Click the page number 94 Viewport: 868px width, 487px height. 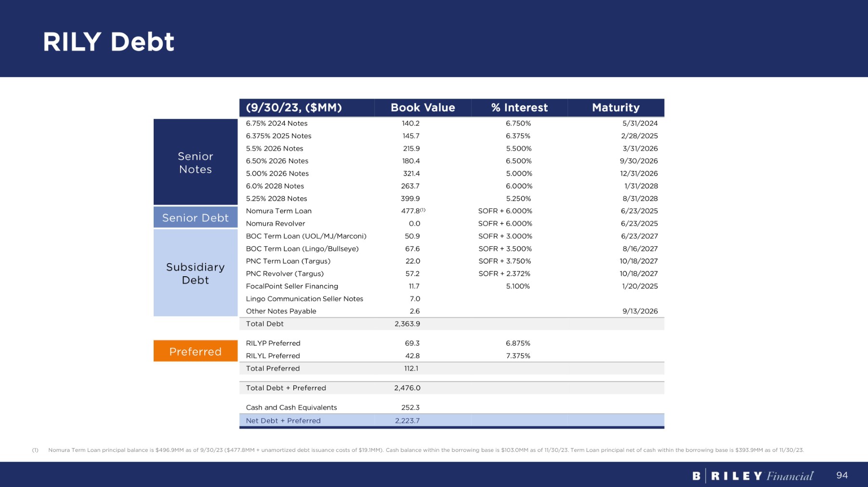click(842, 475)
